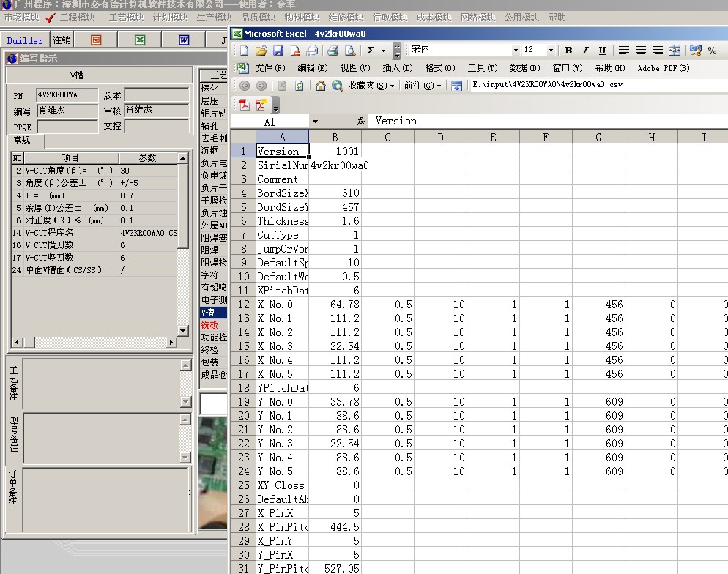This screenshot has height=574, width=728.
Task: Open Print Preview magnifier icon
Action: 350,50
